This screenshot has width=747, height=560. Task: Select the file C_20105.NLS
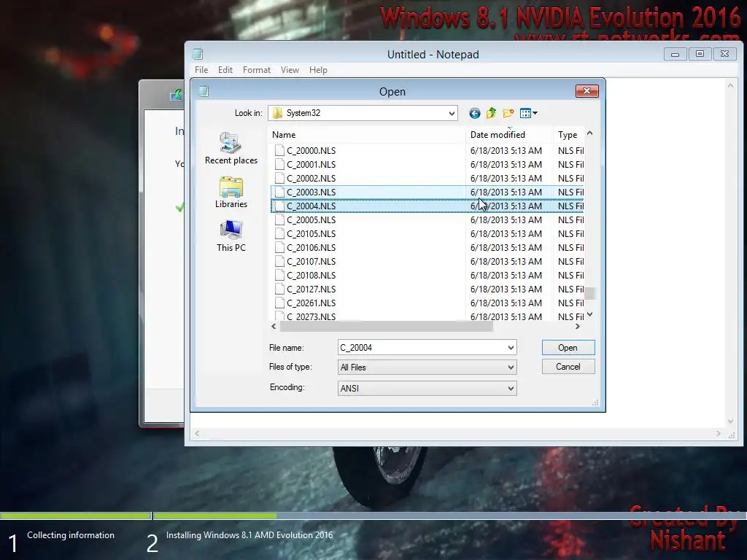coord(311,234)
